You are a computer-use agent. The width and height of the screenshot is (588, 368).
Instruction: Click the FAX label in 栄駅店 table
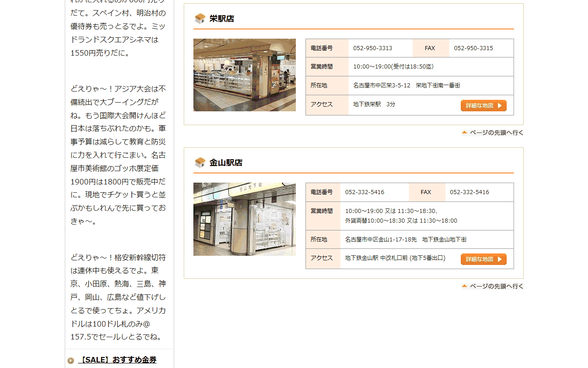(x=430, y=48)
